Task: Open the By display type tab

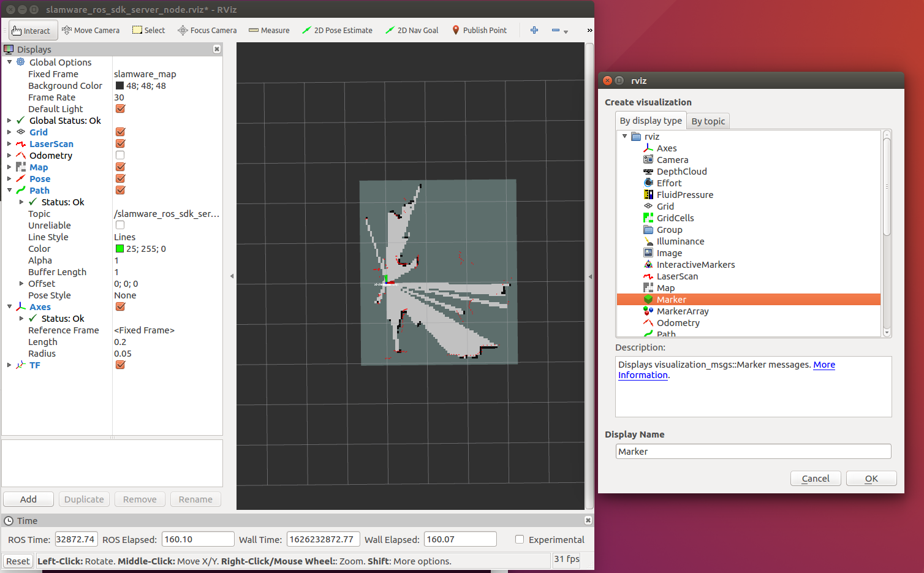Action: point(651,121)
